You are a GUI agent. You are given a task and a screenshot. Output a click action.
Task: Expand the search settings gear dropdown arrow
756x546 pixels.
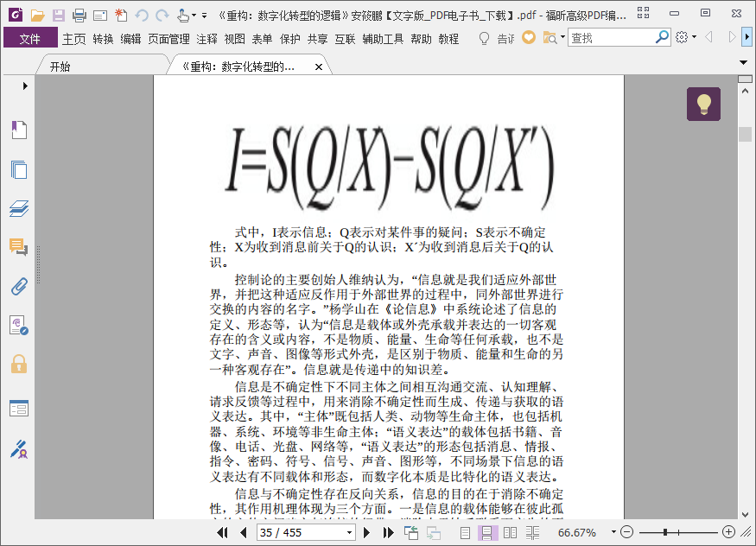coord(695,37)
